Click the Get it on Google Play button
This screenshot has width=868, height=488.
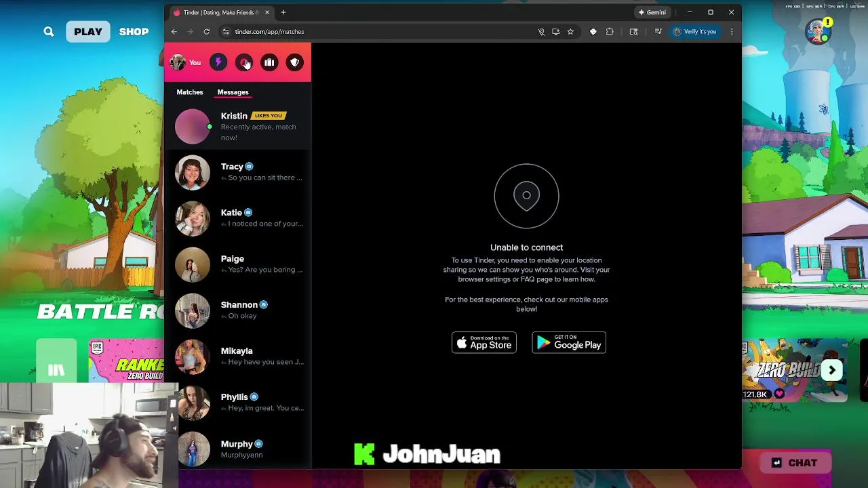pos(569,342)
